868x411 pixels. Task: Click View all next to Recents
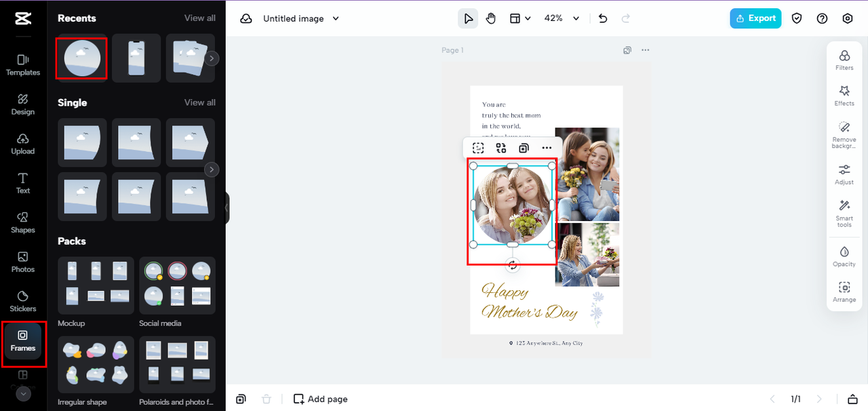200,18
